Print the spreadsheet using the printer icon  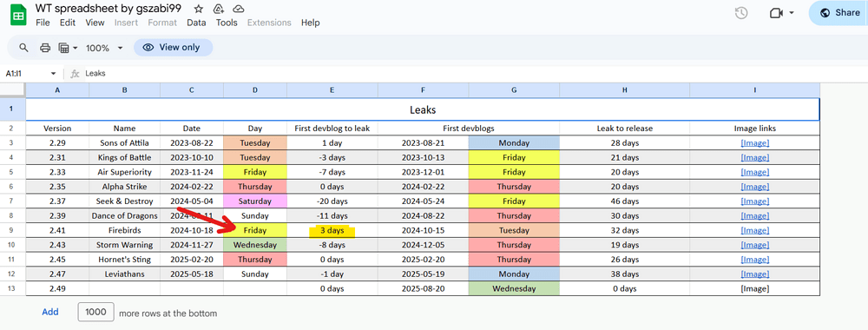point(45,48)
